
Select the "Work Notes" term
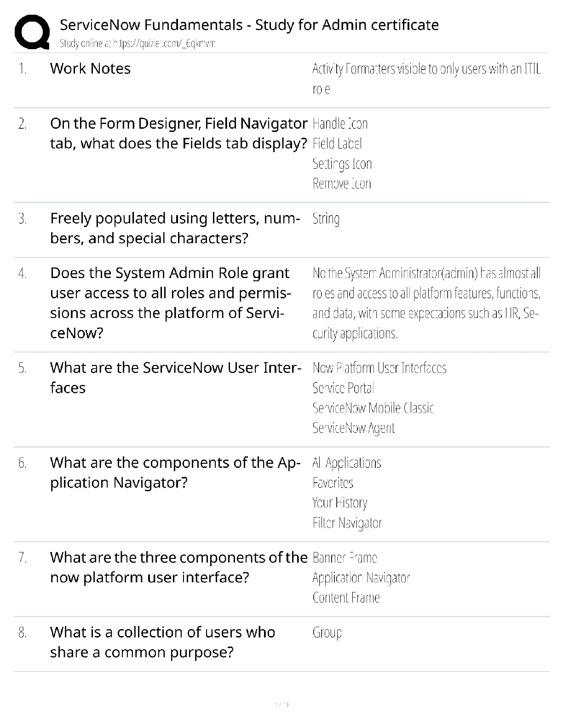90,68
